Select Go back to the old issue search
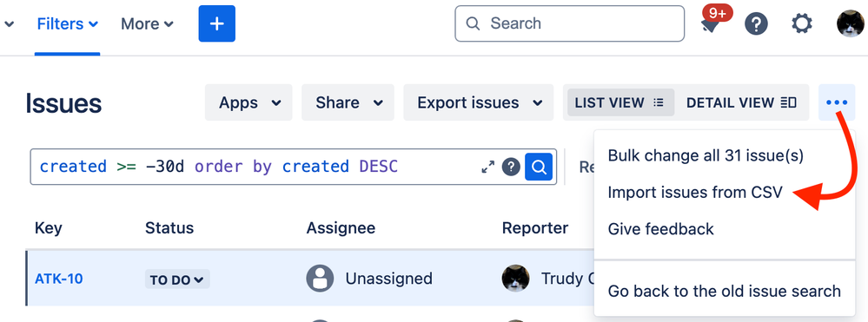868x322 pixels. [724, 291]
